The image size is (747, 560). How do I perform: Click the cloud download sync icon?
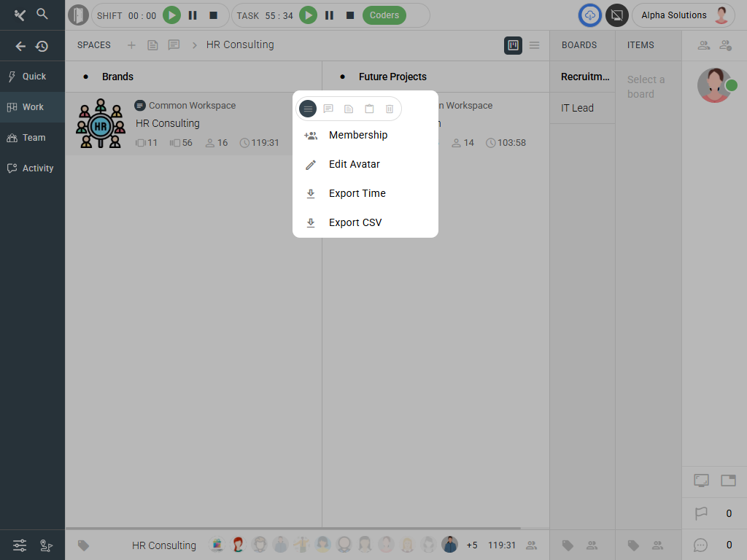[x=590, y=15]
